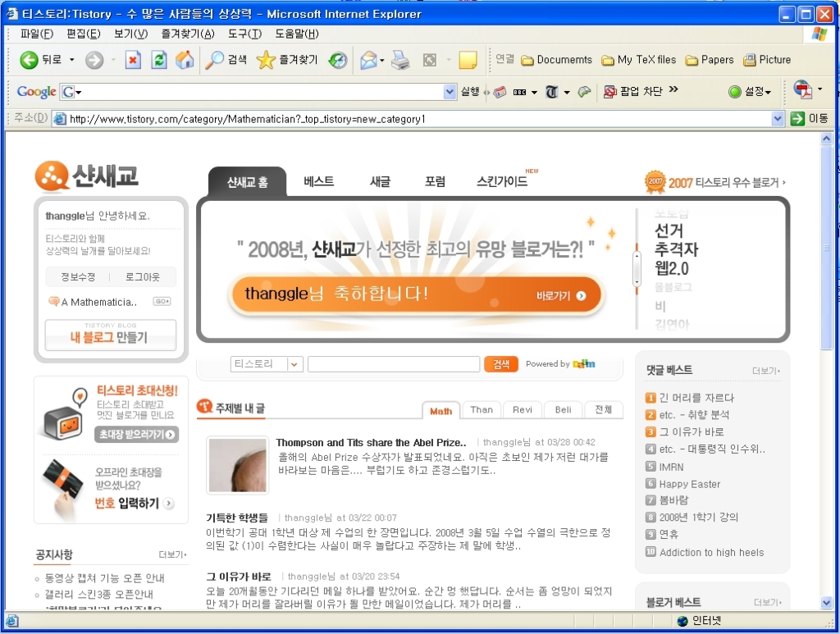Open the Google G search-type dropdown
The image size is (840, 634).
[x=71, y=92]
